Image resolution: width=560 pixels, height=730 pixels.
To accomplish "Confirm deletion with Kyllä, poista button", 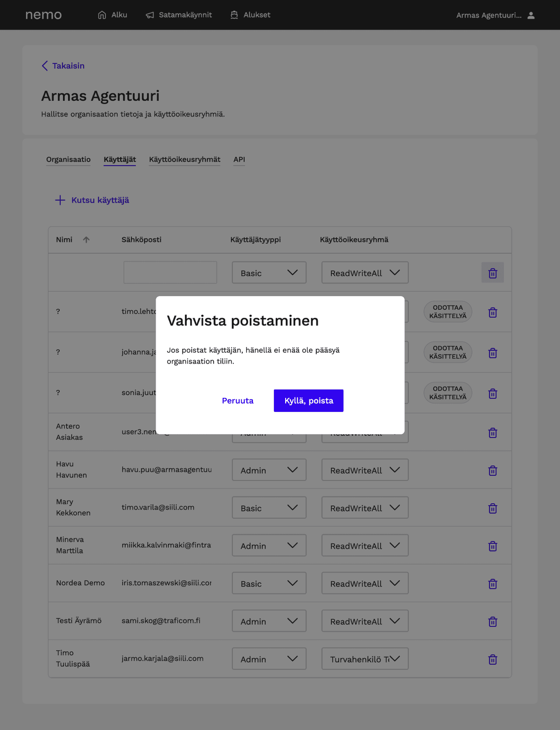I will pos(308,401).
